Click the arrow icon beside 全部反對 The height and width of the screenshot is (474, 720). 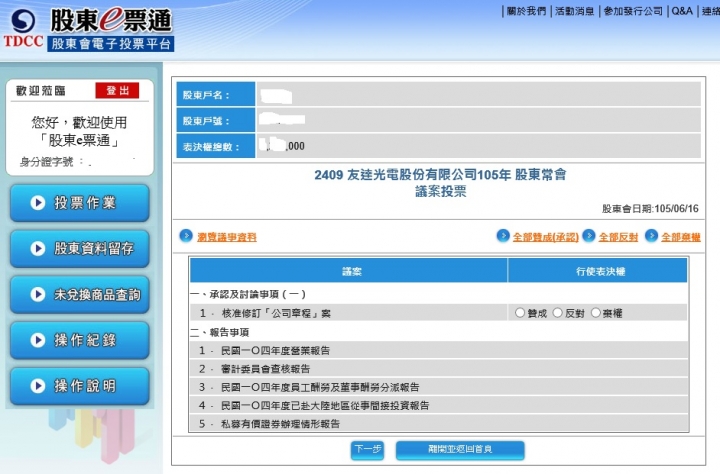pos(589,236)
